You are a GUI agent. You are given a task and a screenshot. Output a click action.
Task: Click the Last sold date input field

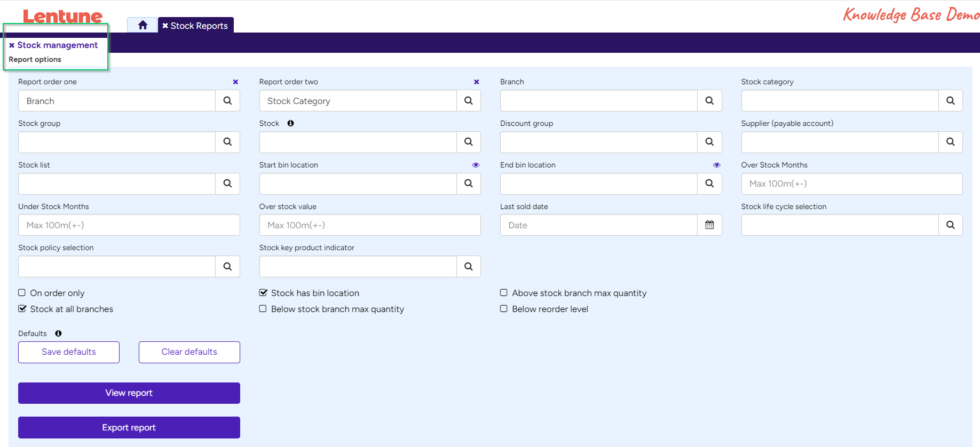click(599, 225)
